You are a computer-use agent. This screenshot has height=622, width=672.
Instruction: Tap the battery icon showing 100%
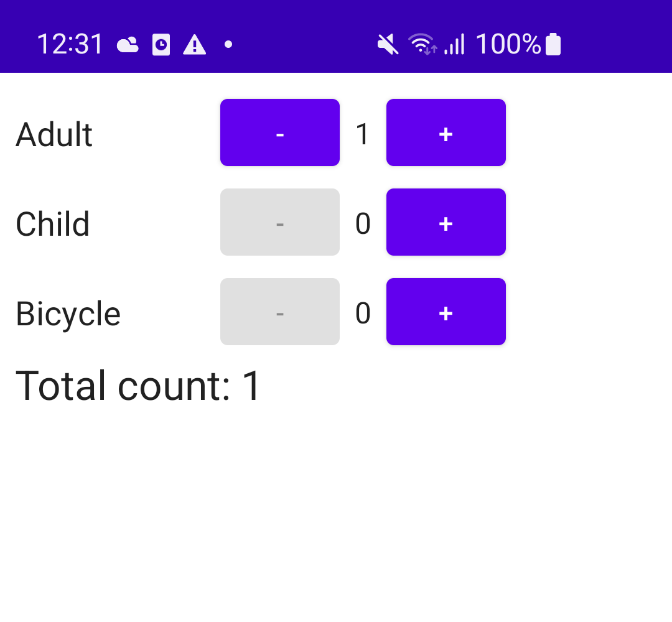pos(553,44)
